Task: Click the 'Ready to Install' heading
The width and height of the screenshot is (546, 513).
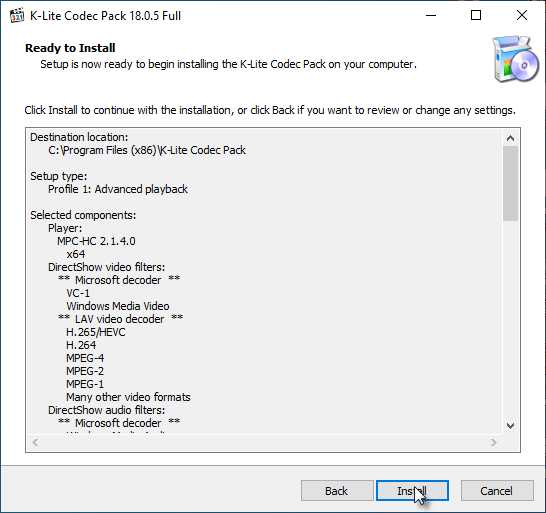Action: (x=70, y=48)
